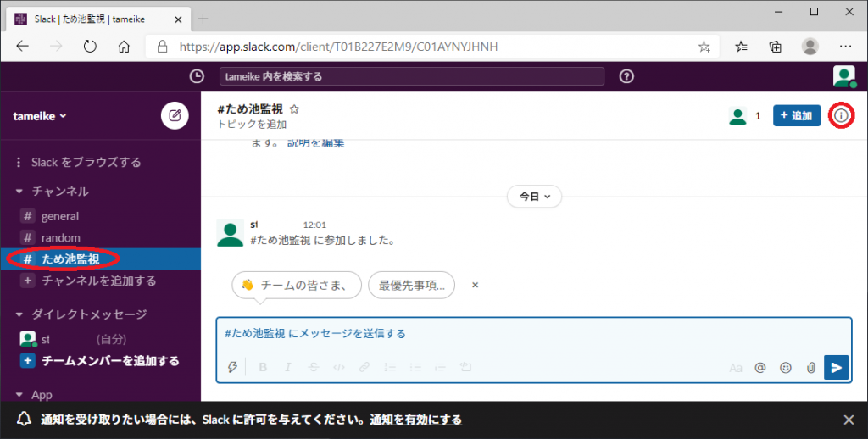
Task: Expand the tameike workspace menu
Action: 40,116
